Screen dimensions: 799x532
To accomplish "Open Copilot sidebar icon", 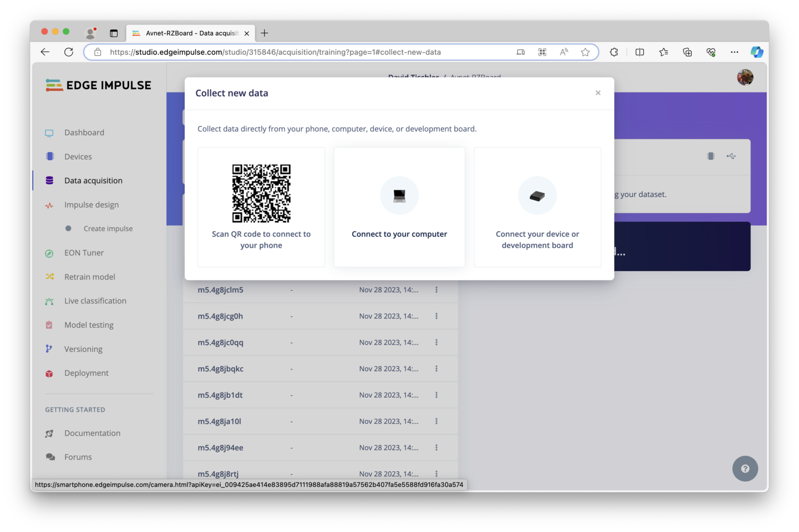I will [757, 52].
